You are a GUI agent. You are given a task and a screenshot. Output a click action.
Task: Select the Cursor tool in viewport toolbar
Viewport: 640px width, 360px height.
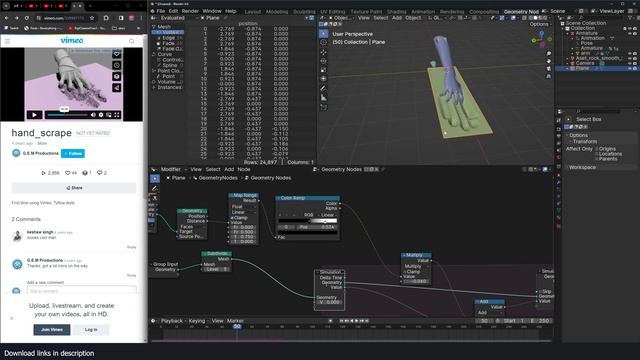click(323, 42)
